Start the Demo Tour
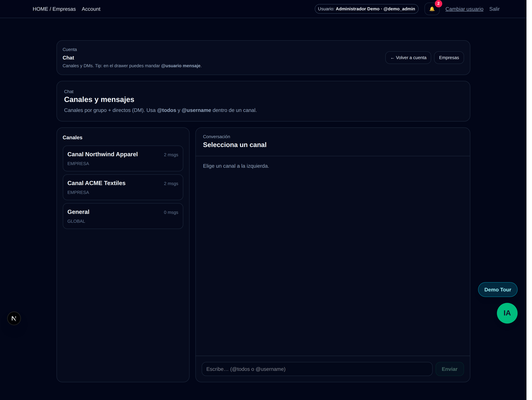 point(498,289)
